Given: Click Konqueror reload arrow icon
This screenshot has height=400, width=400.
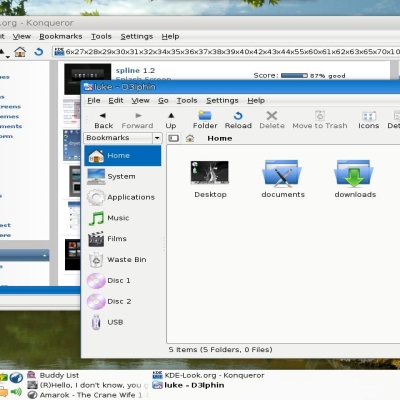Looking at the screenshot, I should [39, 52].
